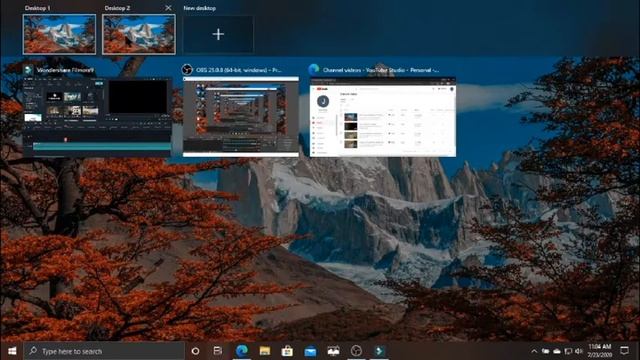Switch to the Desktop 2 thumbnail

(x=139, y=34)
